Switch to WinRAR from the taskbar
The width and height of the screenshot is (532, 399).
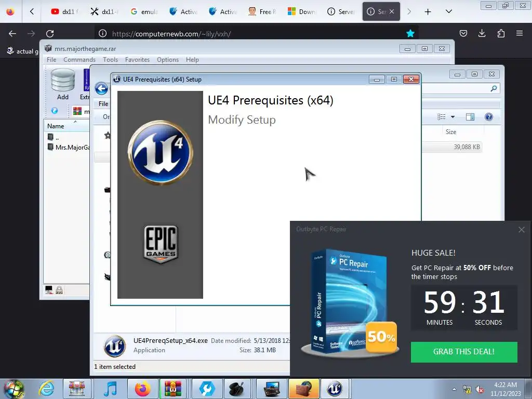pyautogui.click(x=173, y=389)
